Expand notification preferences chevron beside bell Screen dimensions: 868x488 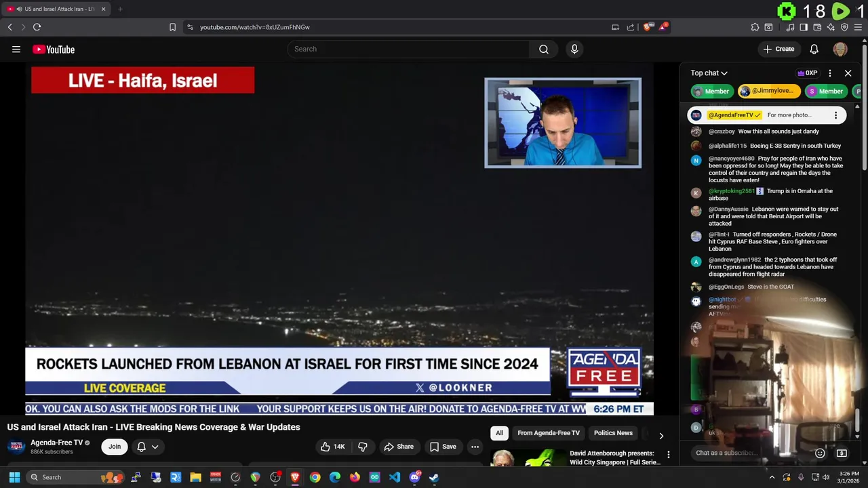[155, 447]
